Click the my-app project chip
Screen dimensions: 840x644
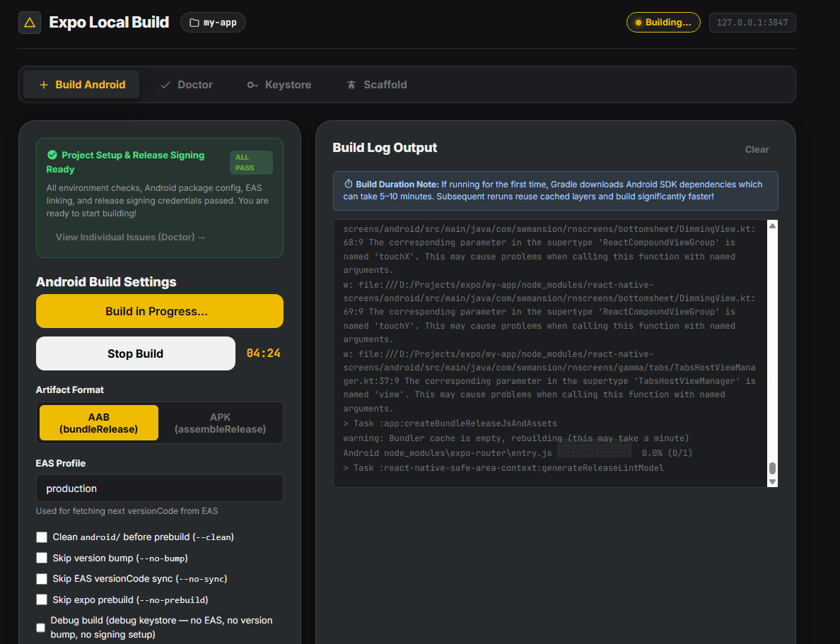(214, 23)
